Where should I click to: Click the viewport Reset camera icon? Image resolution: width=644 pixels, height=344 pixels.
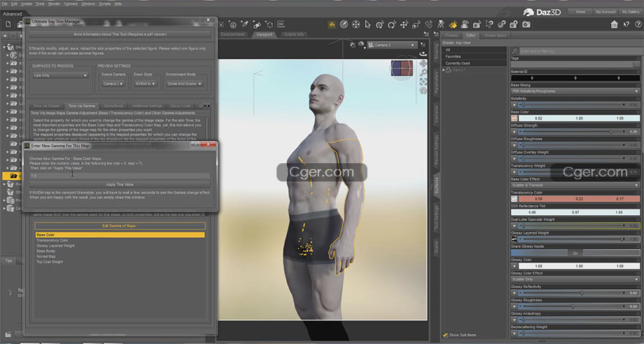[x=423, y=91]
